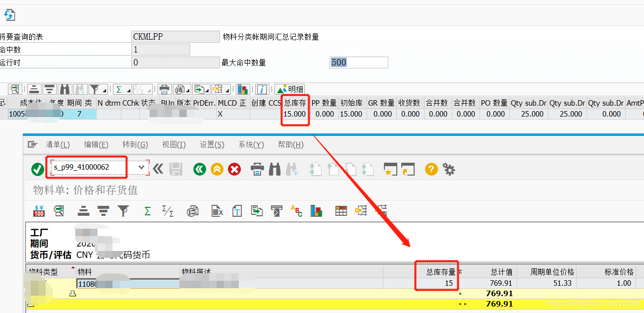The width and height of the screenshot is (644, 313).
Task: Click the 物料 column header in lower table
Action: point(128,272)
